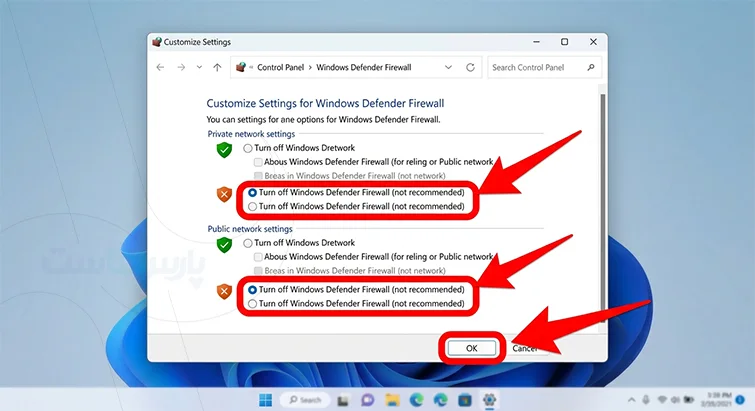This screenshot has width=755, height=411.
Task: Check the Breas in Windows Defender box under Public
Action: 258,270
